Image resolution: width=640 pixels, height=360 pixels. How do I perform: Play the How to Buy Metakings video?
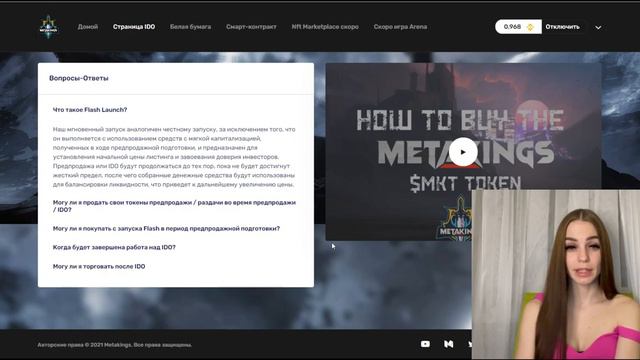coord(463,152)
